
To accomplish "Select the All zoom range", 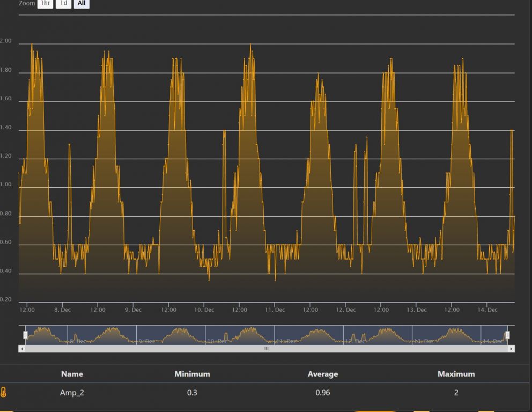I will pos(82,3).
